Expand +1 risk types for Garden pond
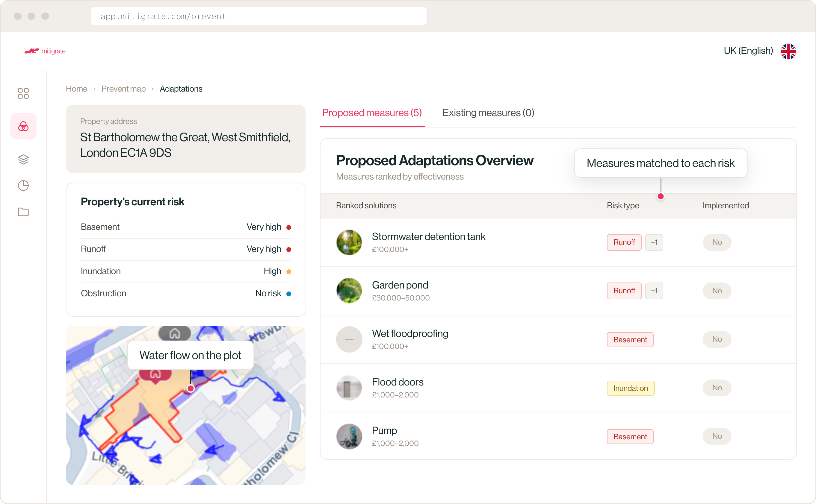This screenshot has height=504, width=816. pos(654,291)
